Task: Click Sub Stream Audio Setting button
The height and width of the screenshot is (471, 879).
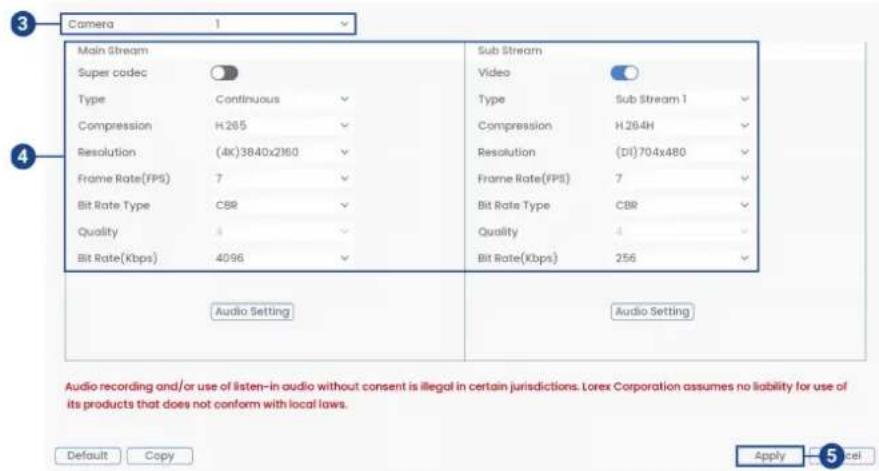Action: click(x=652, y=312)
